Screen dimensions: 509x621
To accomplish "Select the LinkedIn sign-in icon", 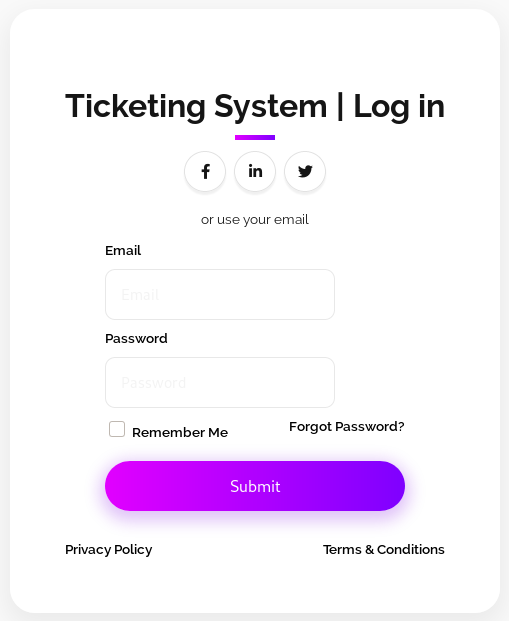I will coord(255,171).
